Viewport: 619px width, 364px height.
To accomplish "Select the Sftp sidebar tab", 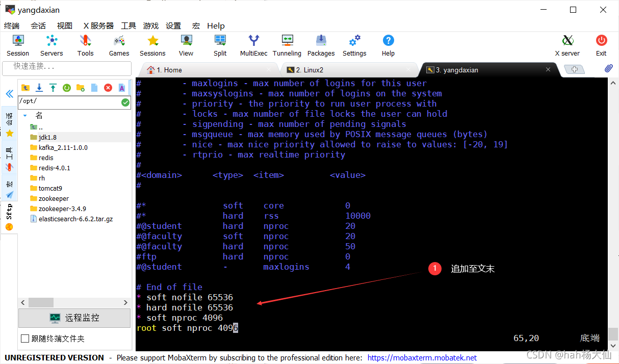I will point(9,218).
